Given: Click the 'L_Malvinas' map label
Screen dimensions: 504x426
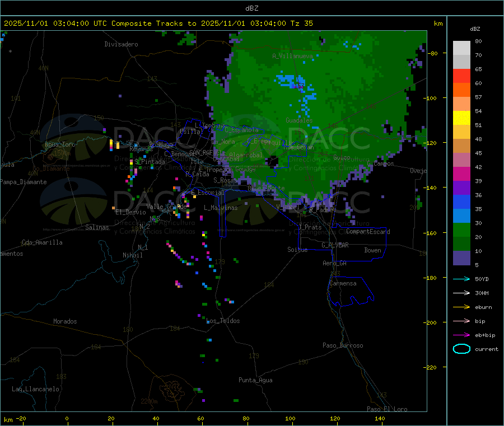Looking at the screenshot, I should click(221, 208).
